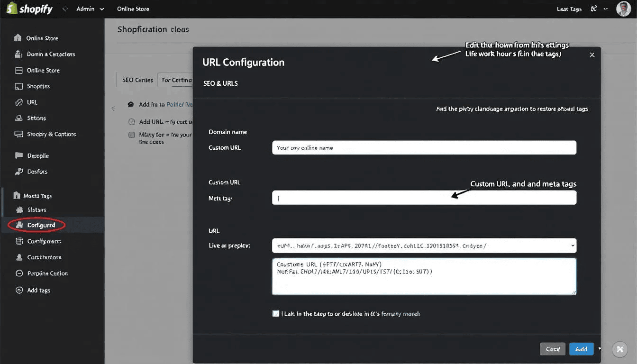Screen dimensions: 637x364
Task: Open the arrow dropdown beside Add button
Action: [x=600, y=349]
